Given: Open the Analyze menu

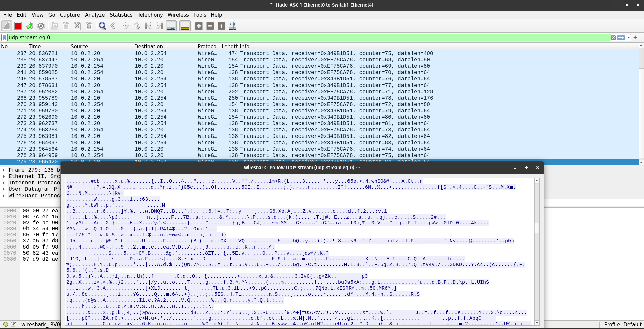Looking at the screenshot, I should 95,15.
